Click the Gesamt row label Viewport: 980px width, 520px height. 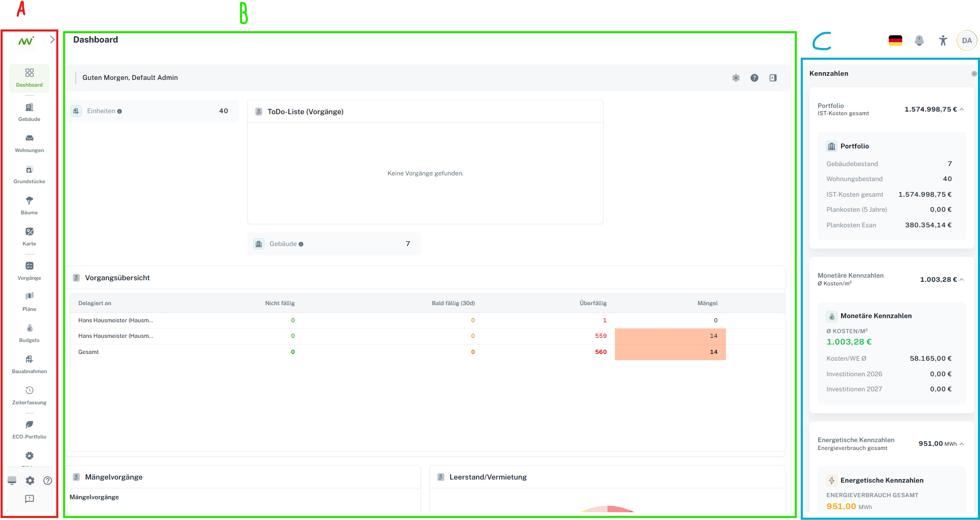point(89,352)
